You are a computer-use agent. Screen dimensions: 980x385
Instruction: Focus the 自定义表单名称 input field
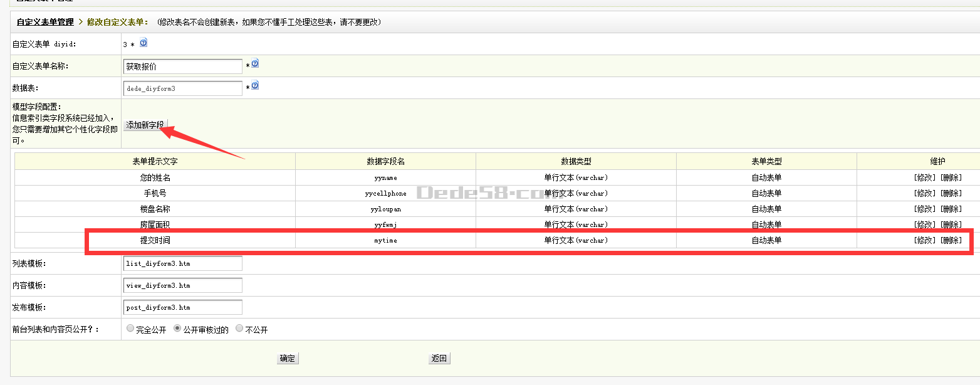click(183, 66)
